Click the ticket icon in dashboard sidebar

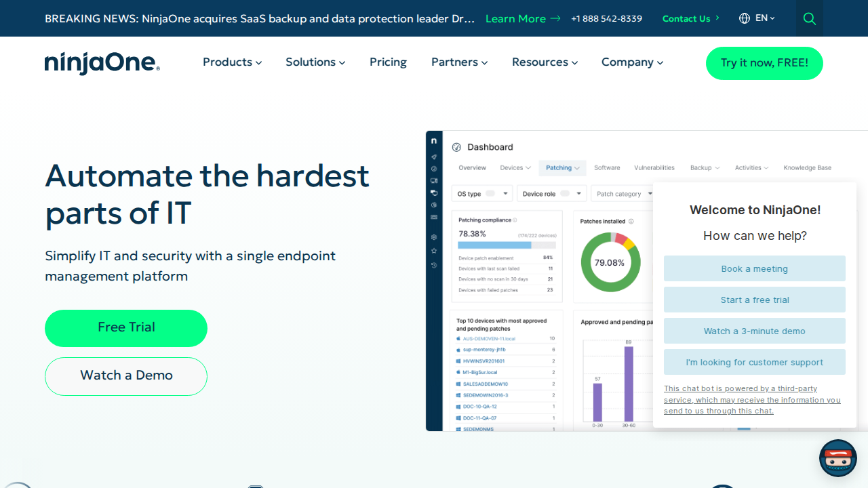point(434,217)
